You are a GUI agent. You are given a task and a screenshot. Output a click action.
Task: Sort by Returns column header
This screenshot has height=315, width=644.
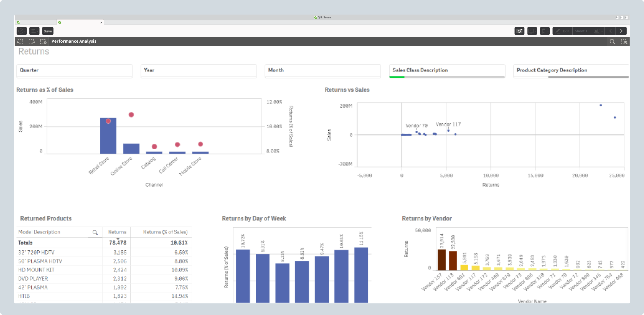[x=117, y=232]
